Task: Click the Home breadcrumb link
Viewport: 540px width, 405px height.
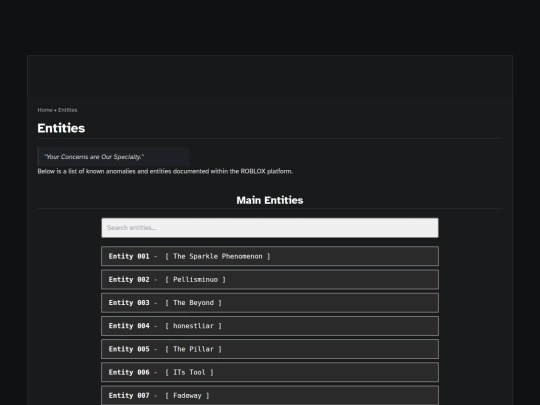Action: pyautogui.click(x=45, y=110)
